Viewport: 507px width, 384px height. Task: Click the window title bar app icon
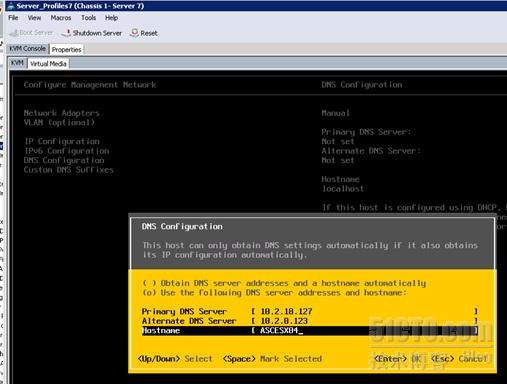11,6
